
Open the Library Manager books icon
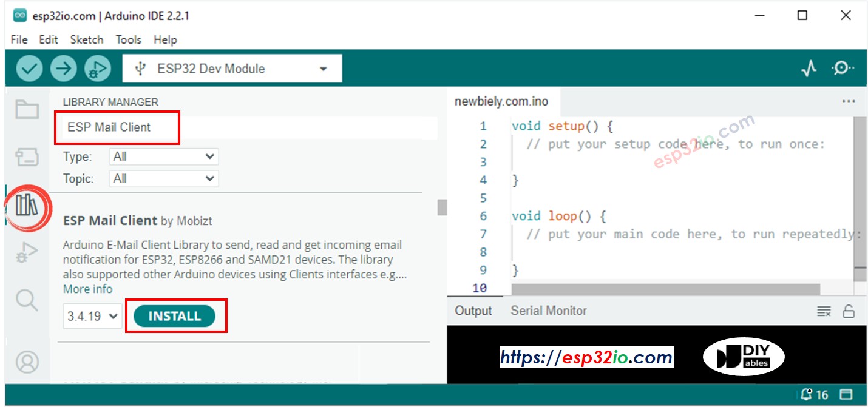(x=27, y=207)
